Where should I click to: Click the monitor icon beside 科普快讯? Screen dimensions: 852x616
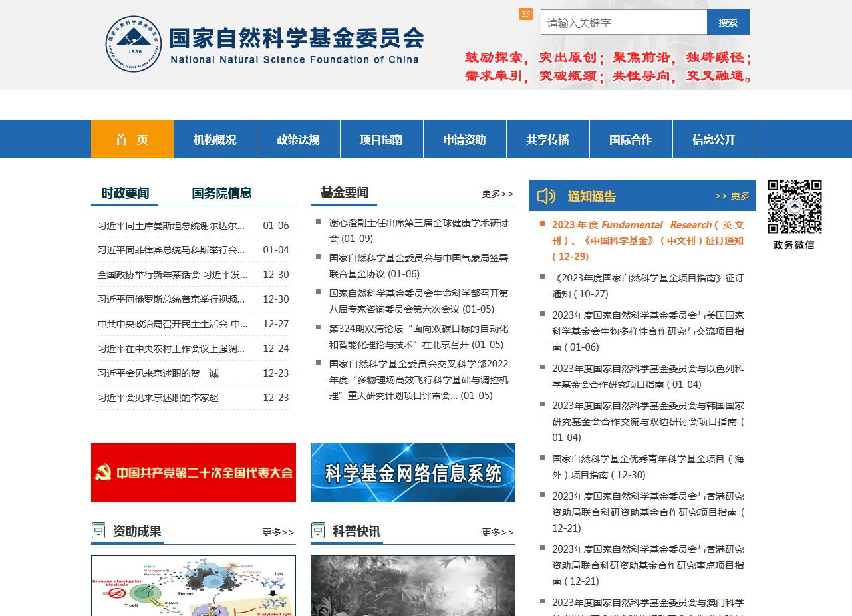click(317, 529)
